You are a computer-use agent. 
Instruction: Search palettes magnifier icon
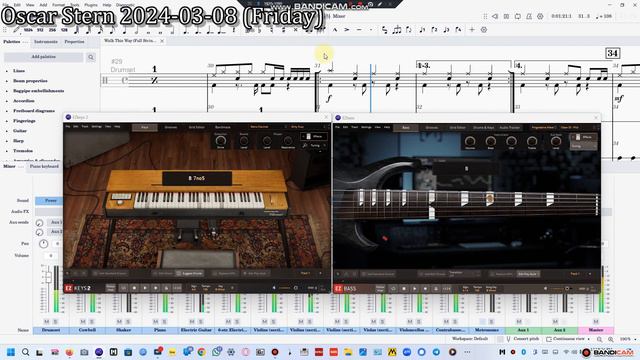pos(91,58)
